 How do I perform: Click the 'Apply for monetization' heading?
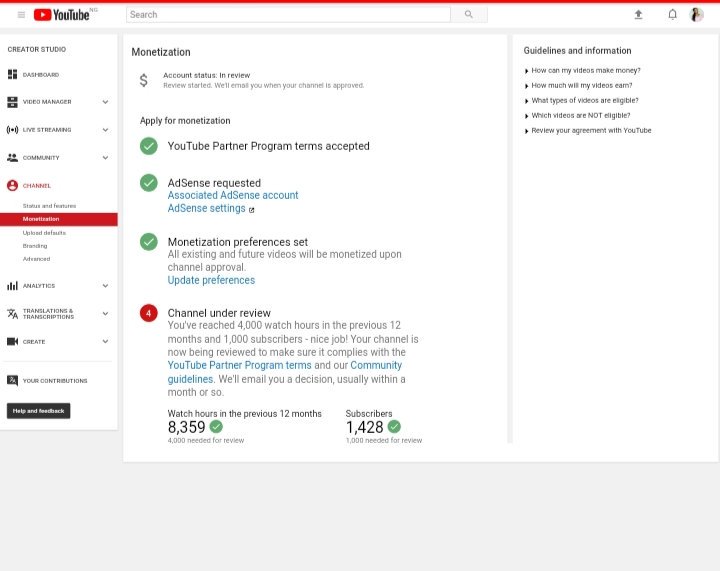[x=185, y=121]
